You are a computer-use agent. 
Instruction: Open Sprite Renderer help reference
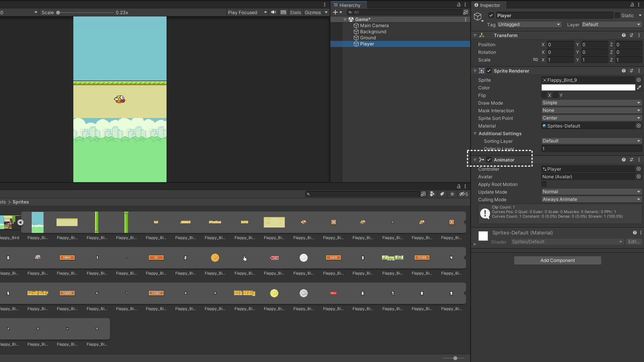[x=624, y=71]
